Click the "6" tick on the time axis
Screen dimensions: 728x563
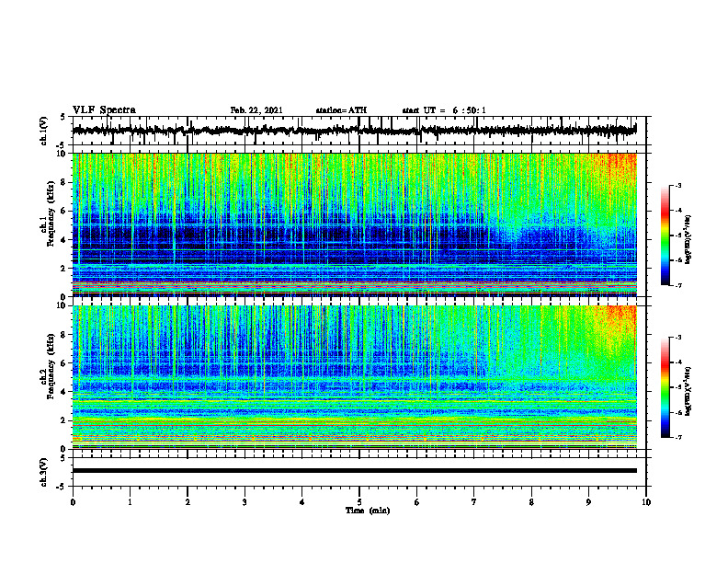click(417, 502)
